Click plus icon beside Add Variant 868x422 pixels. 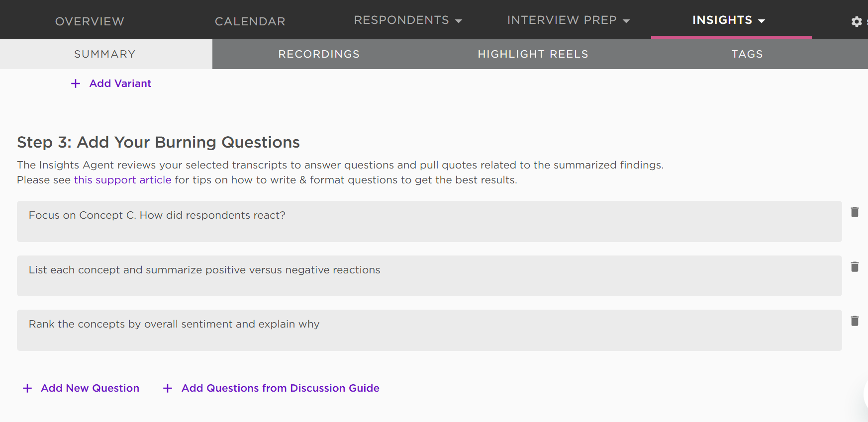tap(76, 84)
